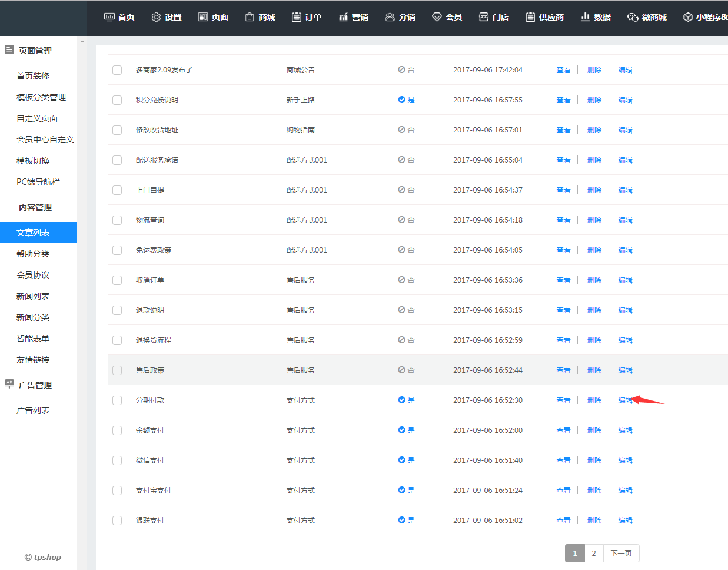Open 帮助分类 in the sidebar
The image size is (728, 570).
[33, 254]
